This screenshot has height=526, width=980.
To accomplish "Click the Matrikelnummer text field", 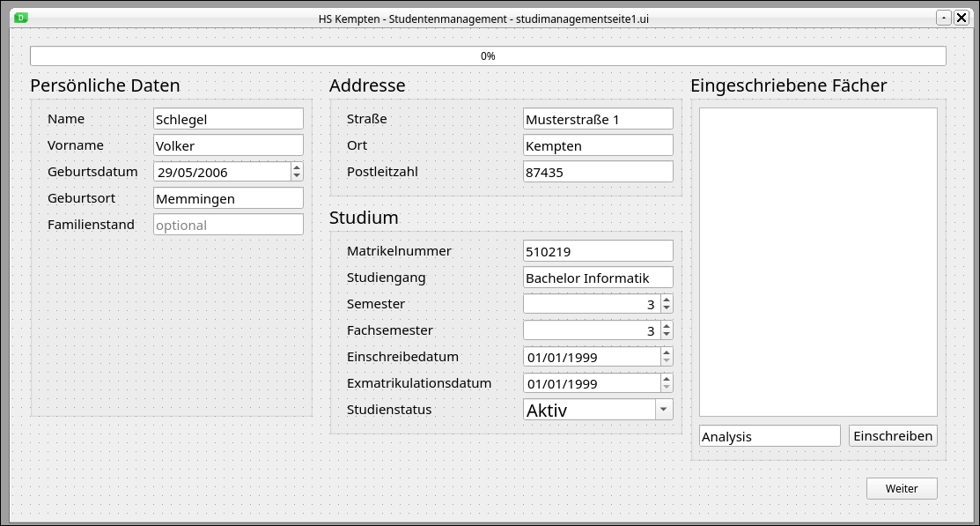I will 598,251.
